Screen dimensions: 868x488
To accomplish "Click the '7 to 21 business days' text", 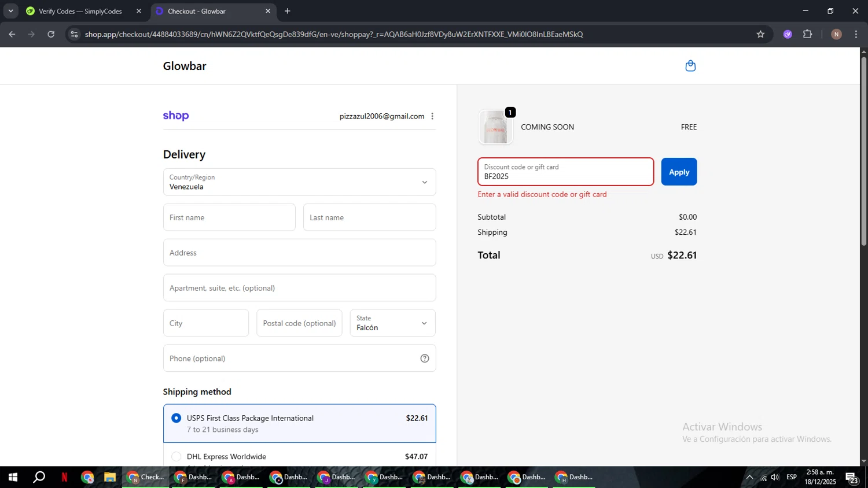I will [x=222, y=430].
